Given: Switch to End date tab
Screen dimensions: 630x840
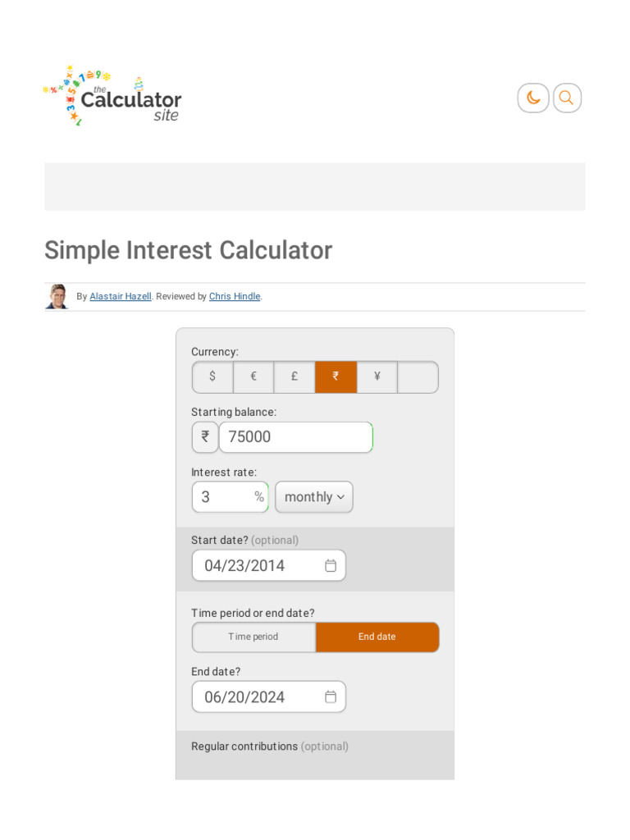Looking at the screenshot, I should pos(377,637).
